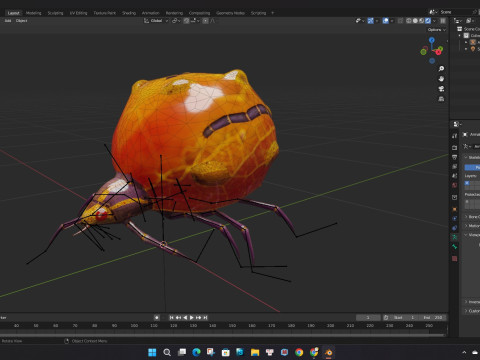Click the light object icon in outliner
Screen dimensions: 480x360
click(x=473, y=49)
